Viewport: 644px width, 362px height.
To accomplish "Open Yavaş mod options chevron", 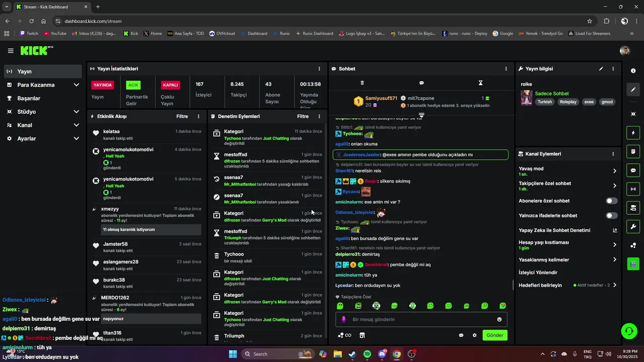I will 614,171.
